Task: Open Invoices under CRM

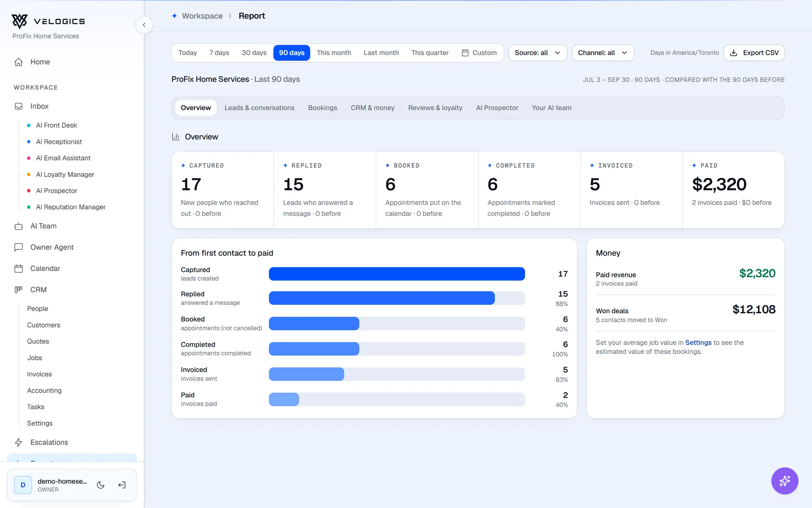Action: [39, 374]
